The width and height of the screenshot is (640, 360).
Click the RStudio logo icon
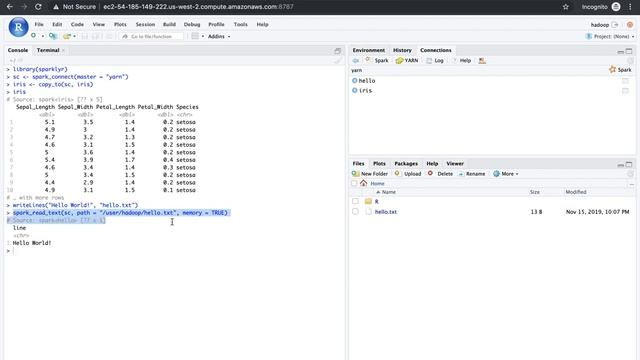[x=18, y=27]
